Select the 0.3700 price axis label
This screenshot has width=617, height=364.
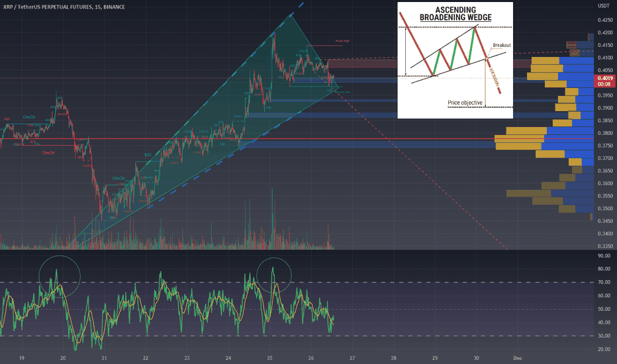[x=605, y=158]
